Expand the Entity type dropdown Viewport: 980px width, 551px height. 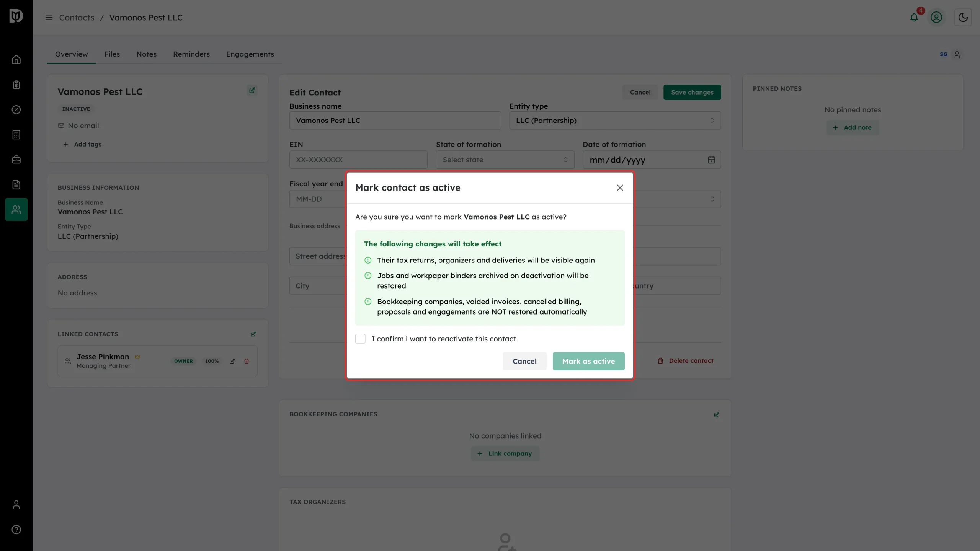[615, 121]
